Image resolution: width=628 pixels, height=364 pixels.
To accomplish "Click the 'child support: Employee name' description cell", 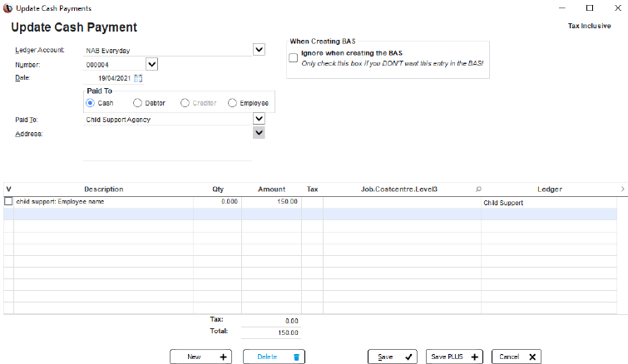I will click(104, 202).
